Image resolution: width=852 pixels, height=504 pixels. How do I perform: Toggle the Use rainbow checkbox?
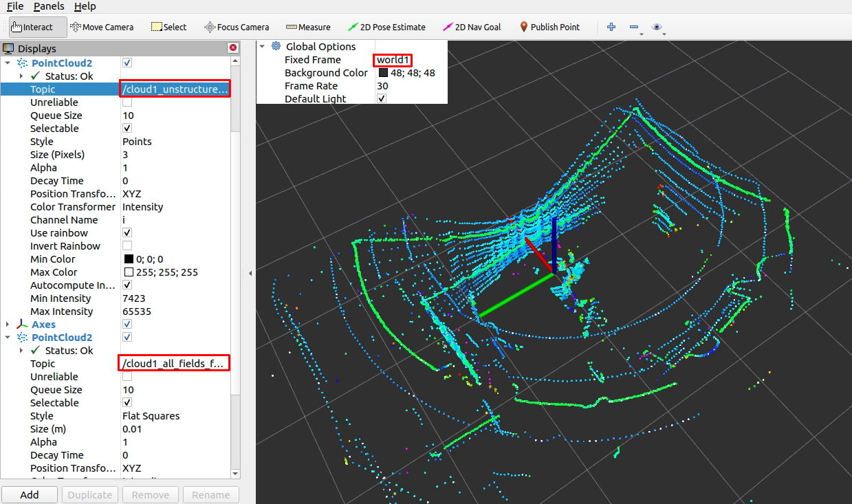pyautogui.click(x=127, y=233)
